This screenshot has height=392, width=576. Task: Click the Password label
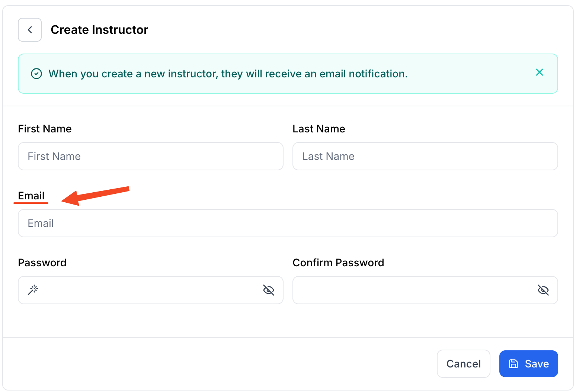coord(42,263)
